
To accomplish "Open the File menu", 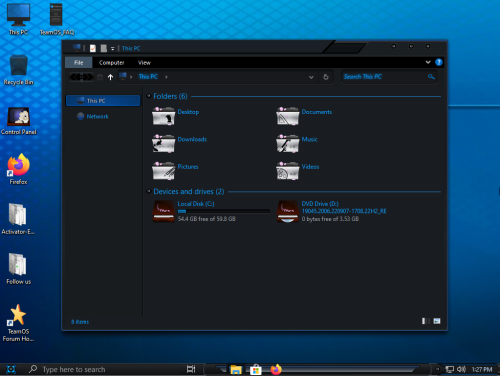I will [79, 63].
